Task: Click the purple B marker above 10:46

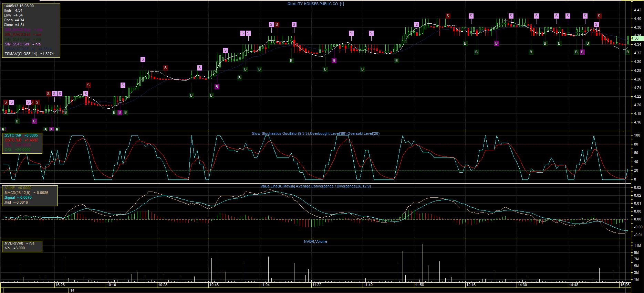Action: pyautogui.click(x=217, y=87)
